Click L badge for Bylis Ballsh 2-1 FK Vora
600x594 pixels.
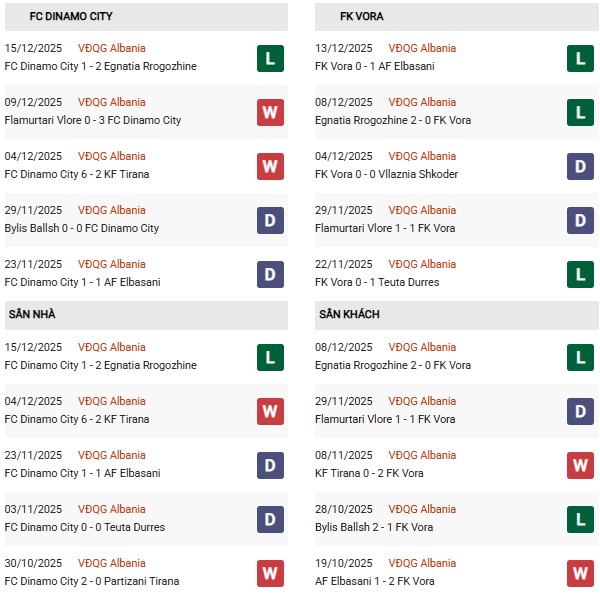tap(580, 519)
